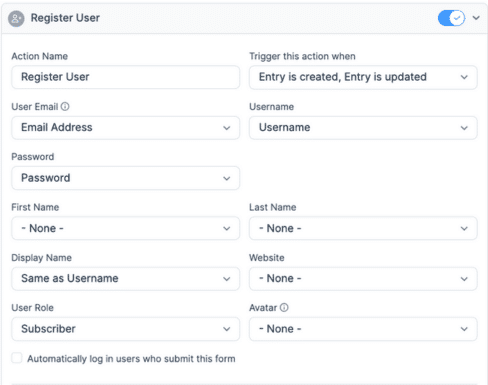Click the Trigger this action when label
This screenshot has width=488, height=385.
click(302, 56)
